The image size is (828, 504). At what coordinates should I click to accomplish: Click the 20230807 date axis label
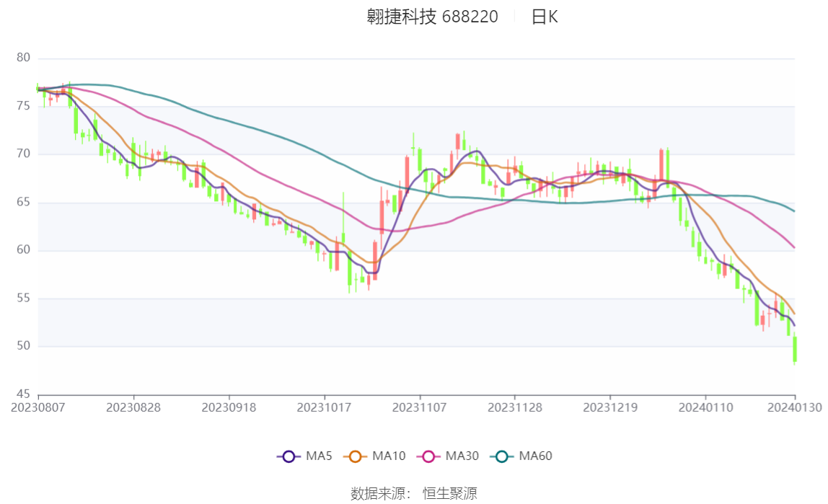(x=38, y=407)
